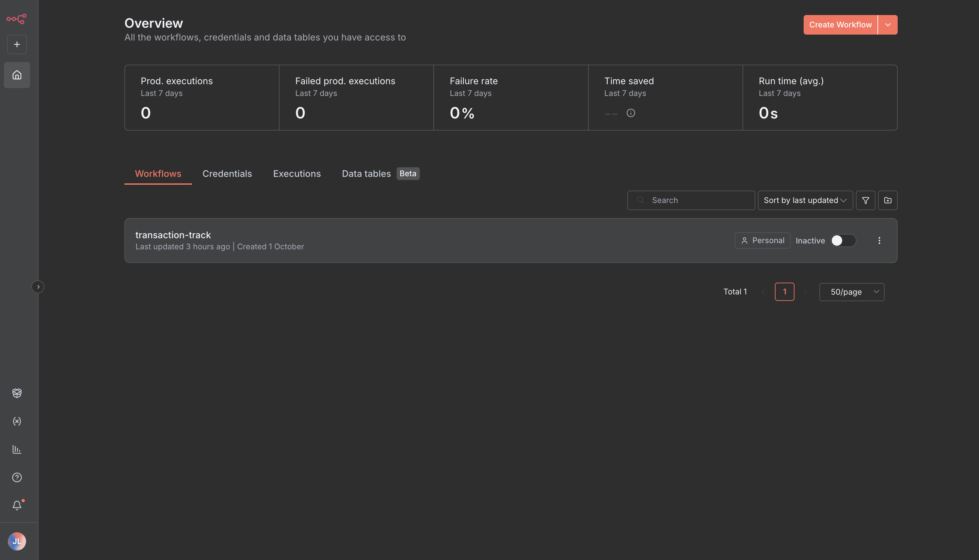The image size is (979, 560).
Task: View Insights via the chart sidebar icon
Action: coord(17,449)
